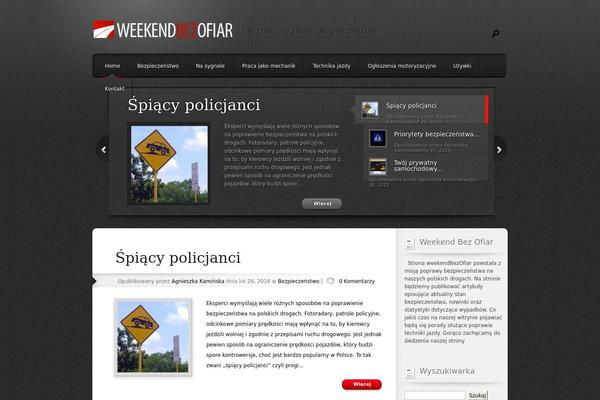The width and height of the screenshot is (600, 400).
Task: Open the Kontakt menu item
Action: 114,88
